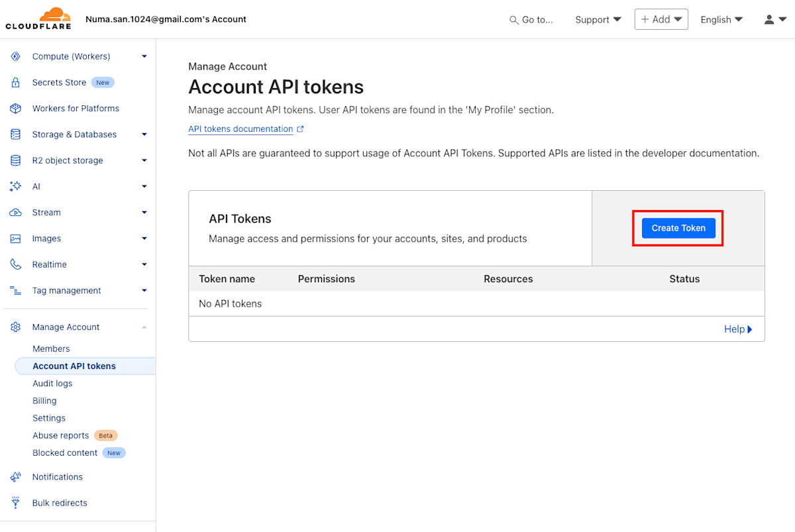Click the Permissions column header
This screenshot has height=532, width=795.
pos(327,279)
